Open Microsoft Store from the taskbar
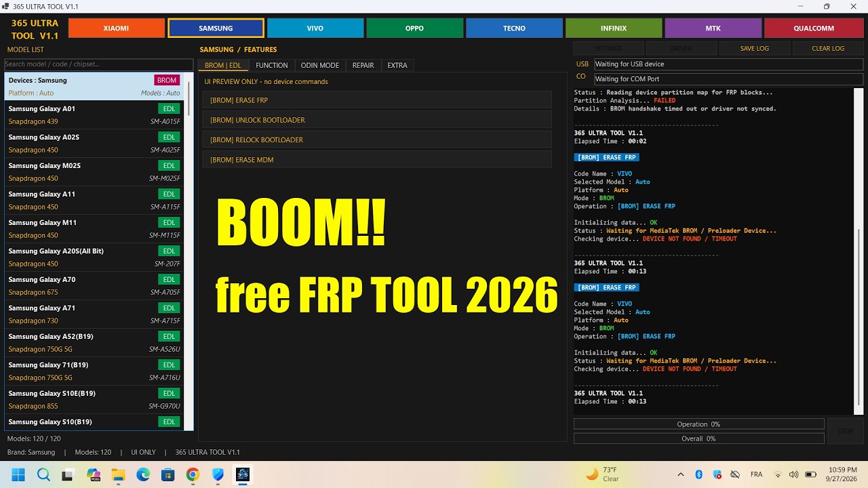 [x=168, y=474]
